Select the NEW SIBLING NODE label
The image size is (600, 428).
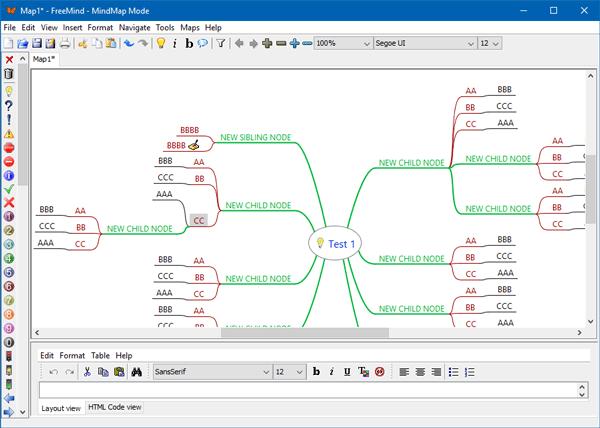tap(257, 136)
